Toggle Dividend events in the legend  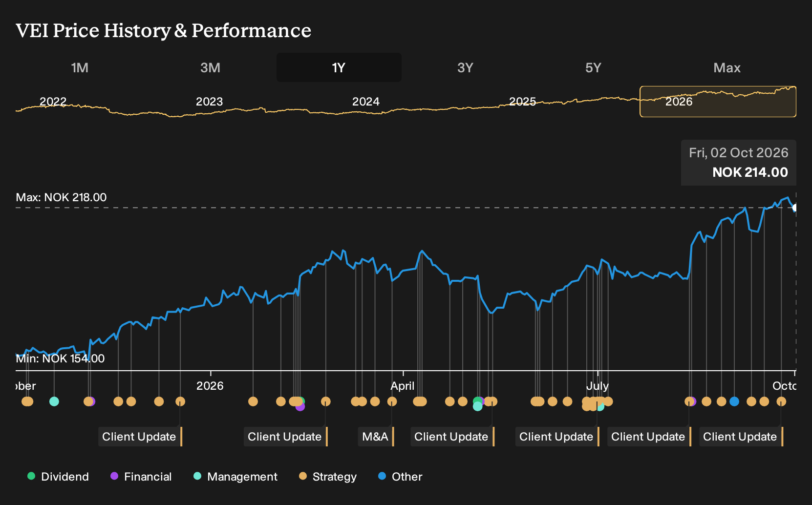click(x=58, y=476)
